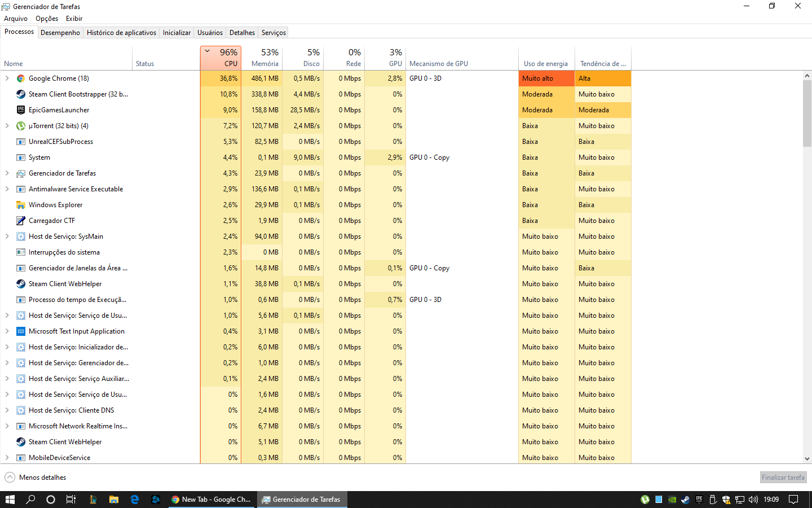Expand Microsoft Network Realtime Inspection row
The height and width of the screenshot is (508, 812).
7,426
